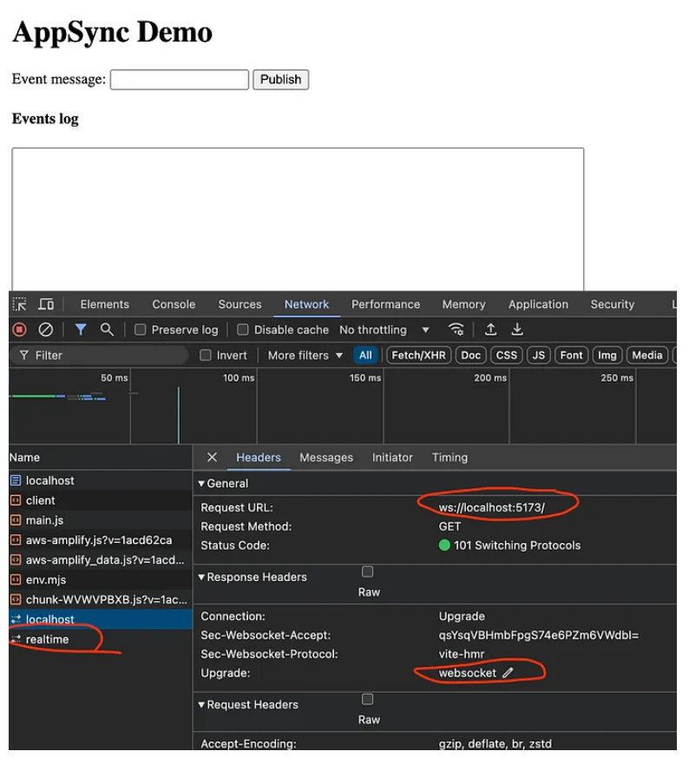Filter by Doc requests
The image size is (689, 784).
tap(470, 355)
